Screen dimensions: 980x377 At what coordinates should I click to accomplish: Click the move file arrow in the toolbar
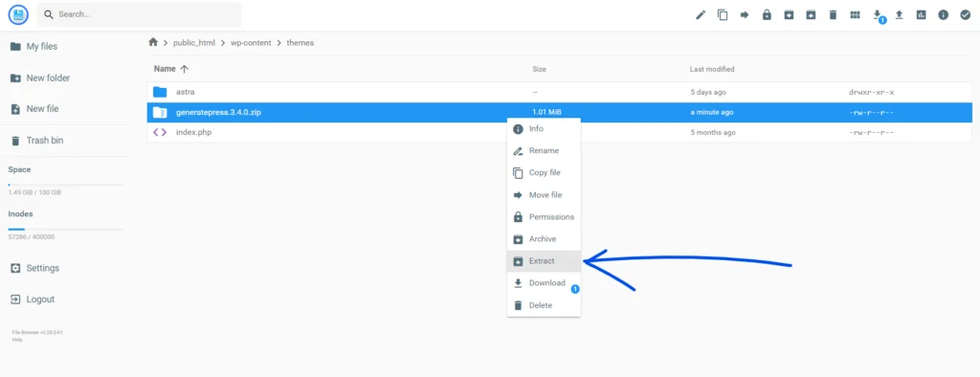pyautogui.click(x=745, y=15)
